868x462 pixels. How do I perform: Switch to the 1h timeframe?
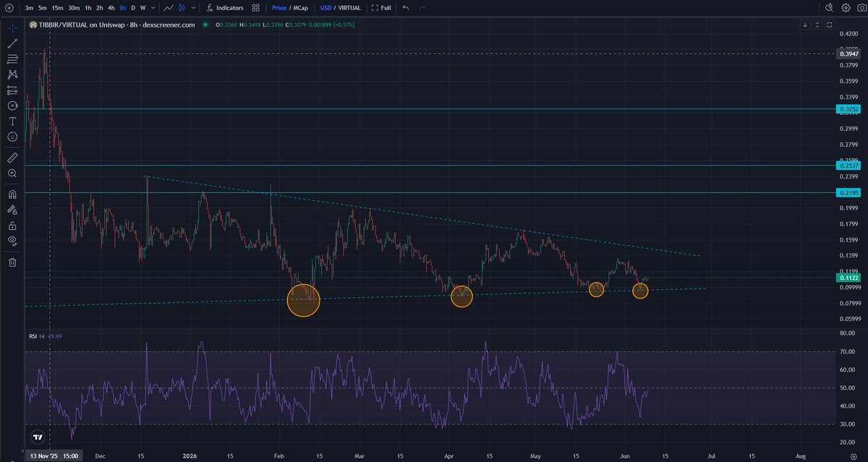(88, 8)
